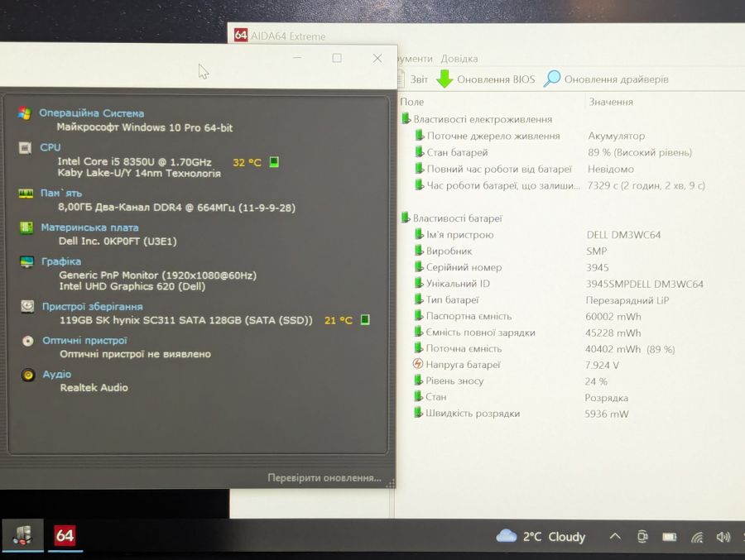This screenshot has height=560, width=745.
Task: Open the Аудіо section heading
Action: click(56, 374)
